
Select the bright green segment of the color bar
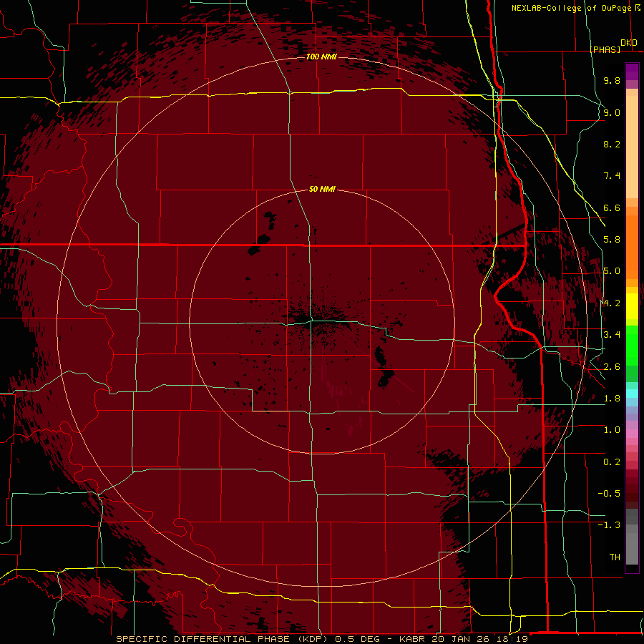[632, 345]
